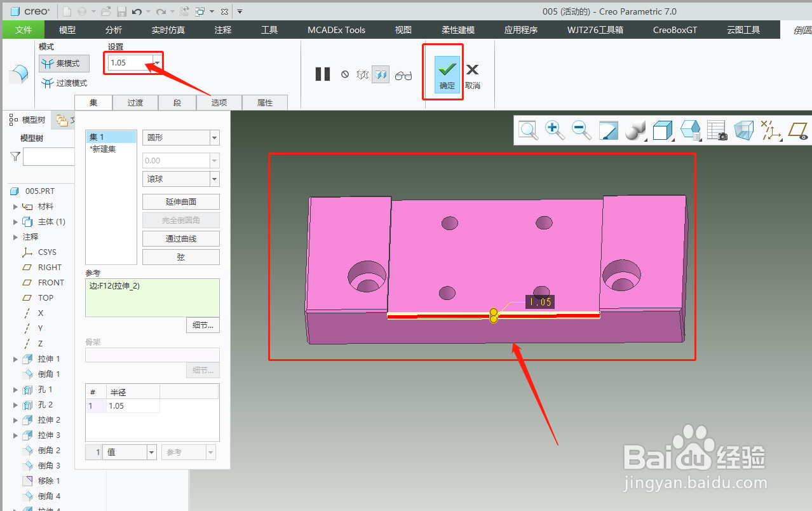The image size is (812, 511).
Task: Toggle the unattached preview icon
Action: [x=363, y=74]
